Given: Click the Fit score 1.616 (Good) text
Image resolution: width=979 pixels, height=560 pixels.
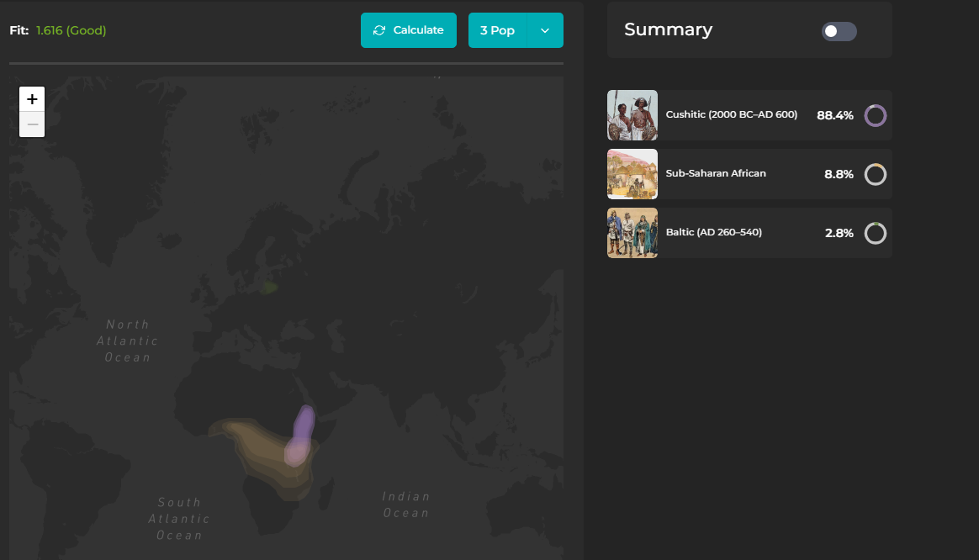Looking at the screenshot, I should [71, 30].
